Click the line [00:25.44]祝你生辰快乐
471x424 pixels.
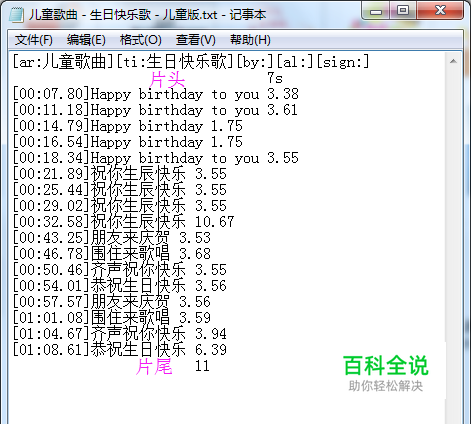pyautogui.click(x=120, y=190)
